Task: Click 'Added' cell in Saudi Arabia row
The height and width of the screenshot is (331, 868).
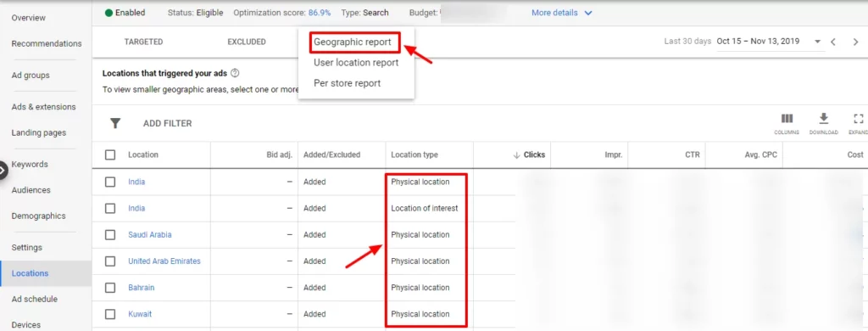Action: click(314, 234)
